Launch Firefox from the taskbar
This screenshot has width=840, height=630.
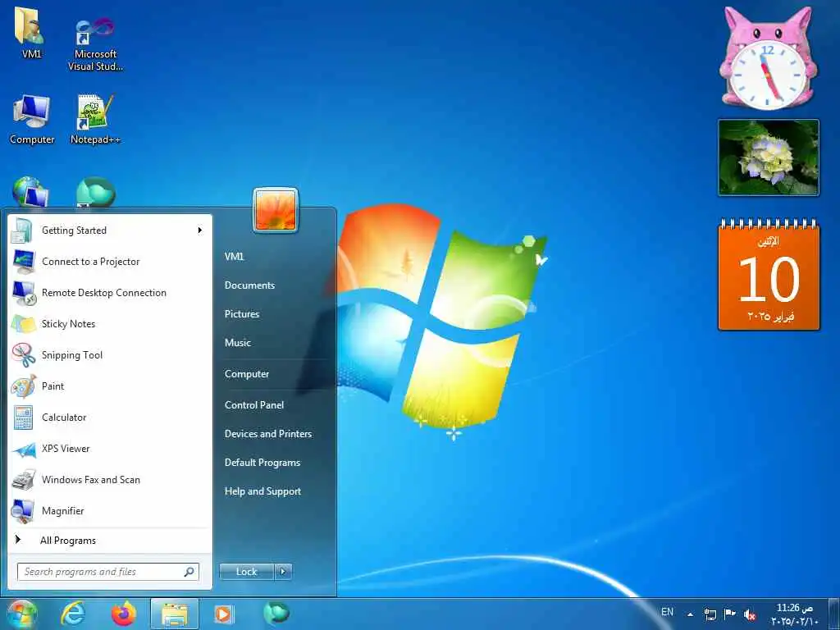(x=123, y=614)
